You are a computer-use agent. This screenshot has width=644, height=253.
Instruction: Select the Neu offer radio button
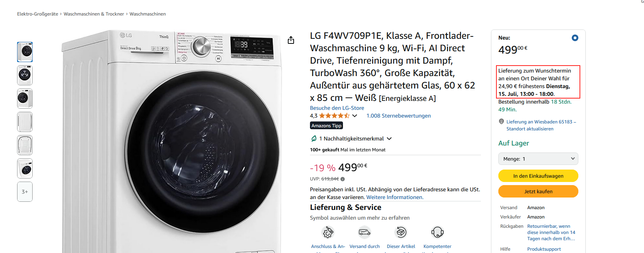pos(575,38)
